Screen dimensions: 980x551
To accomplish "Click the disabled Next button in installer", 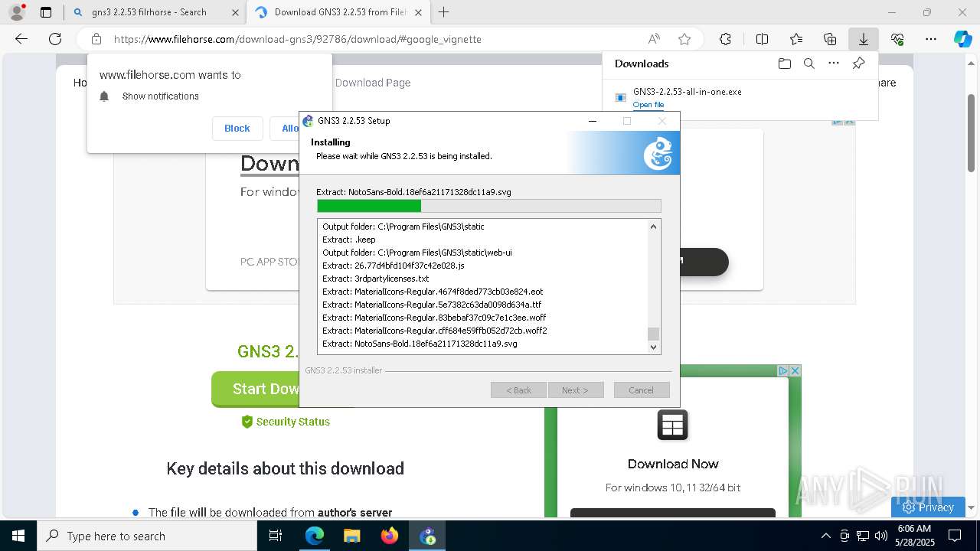I will 576,390.
